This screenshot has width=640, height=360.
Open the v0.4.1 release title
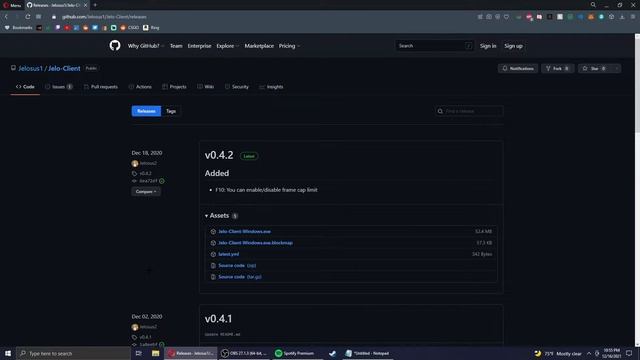click(x=218, y=318)
